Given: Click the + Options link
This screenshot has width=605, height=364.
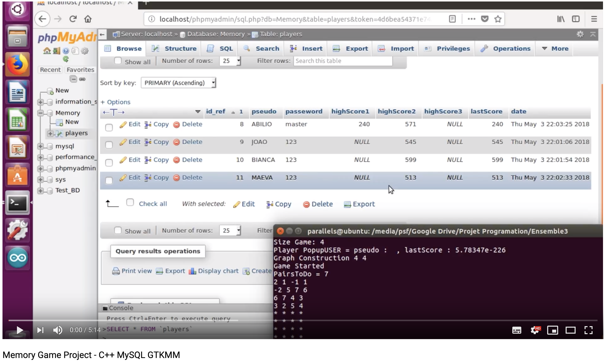Looking at the screenshot, I should pos(115,102).
